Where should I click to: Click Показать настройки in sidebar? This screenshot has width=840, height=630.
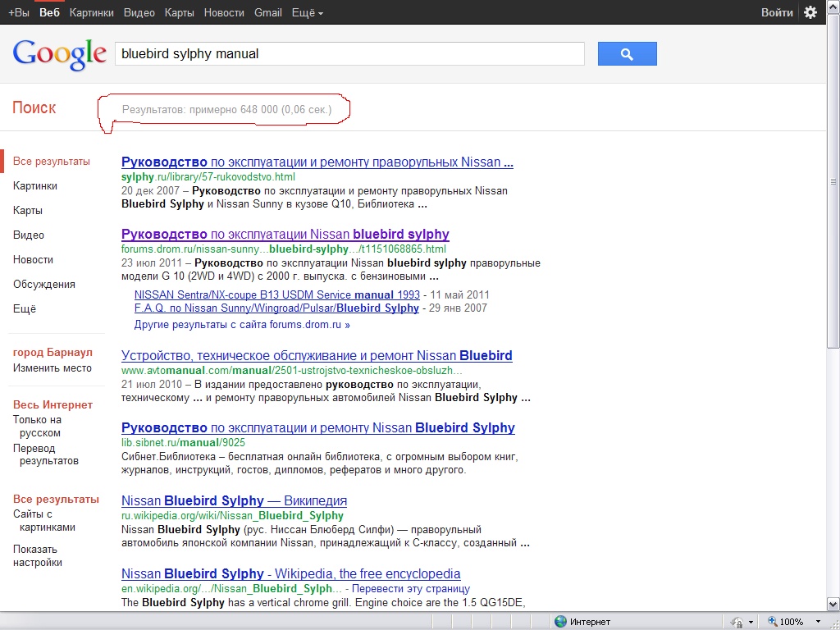point(38,556)
